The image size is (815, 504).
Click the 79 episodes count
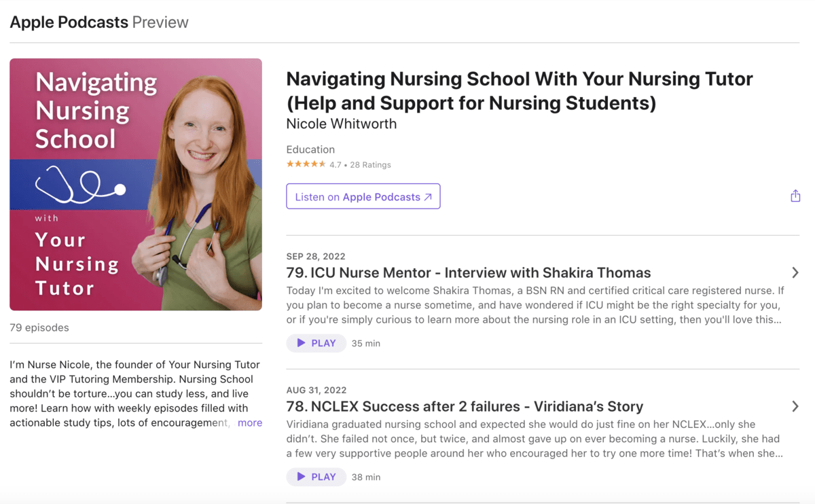coord(39,327)
